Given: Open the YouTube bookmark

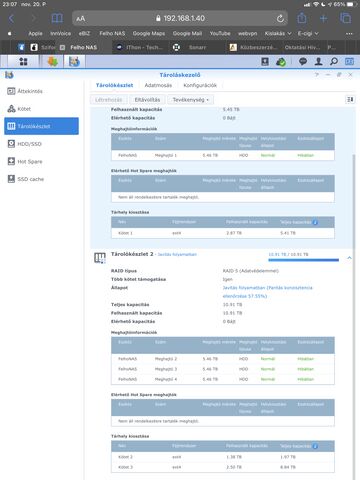Looking at the screenshot, I should pos(220,33).
